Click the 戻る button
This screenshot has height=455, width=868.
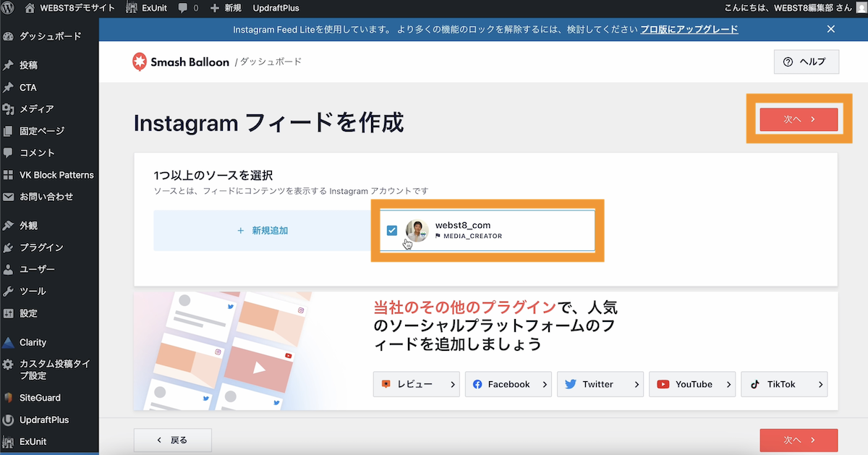[172, 440]
